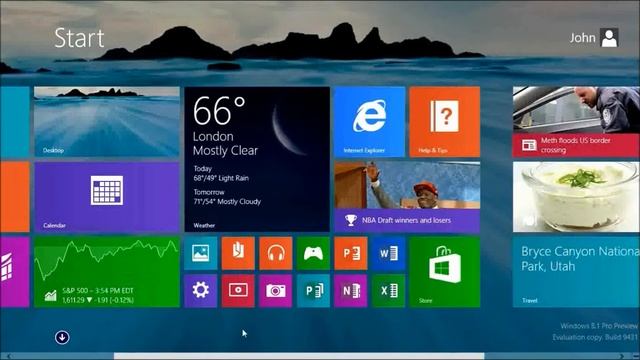Open the PC Settings gear tile

201,291
